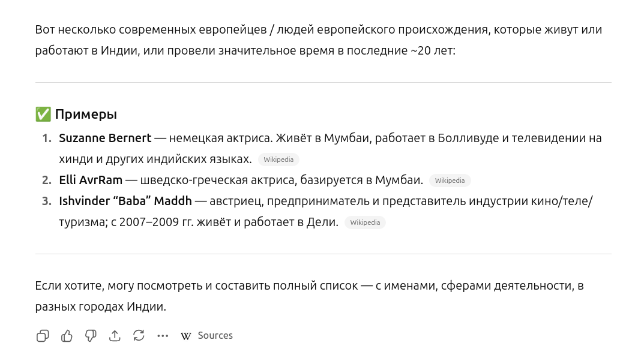Screen dimensions: 644x361
Task: Click the bold name Elli AvrRam
Action: (x=91, y=180)
